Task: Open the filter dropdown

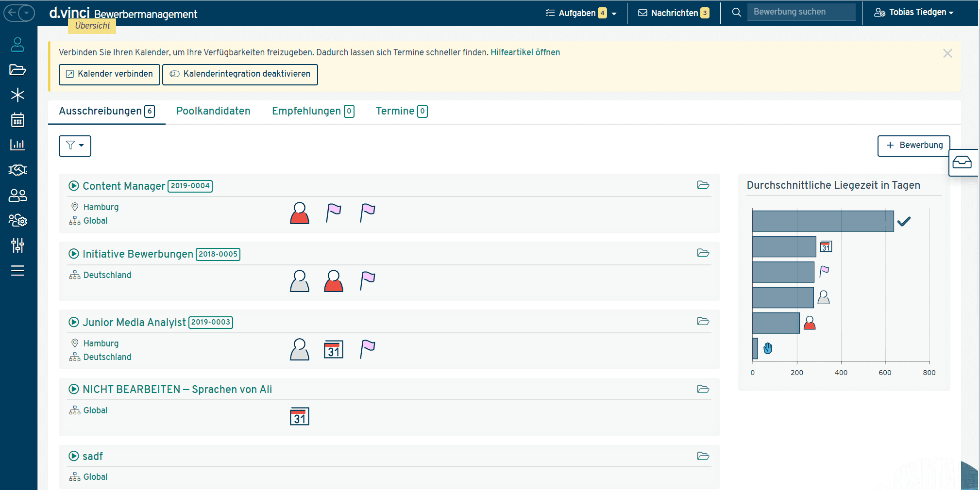Action: pos(75,146)
